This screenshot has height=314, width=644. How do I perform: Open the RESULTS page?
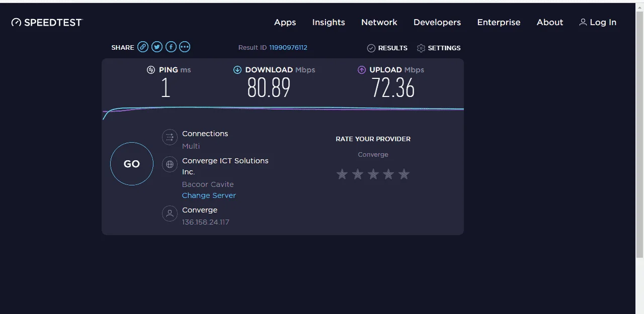[x=392, y=48]
